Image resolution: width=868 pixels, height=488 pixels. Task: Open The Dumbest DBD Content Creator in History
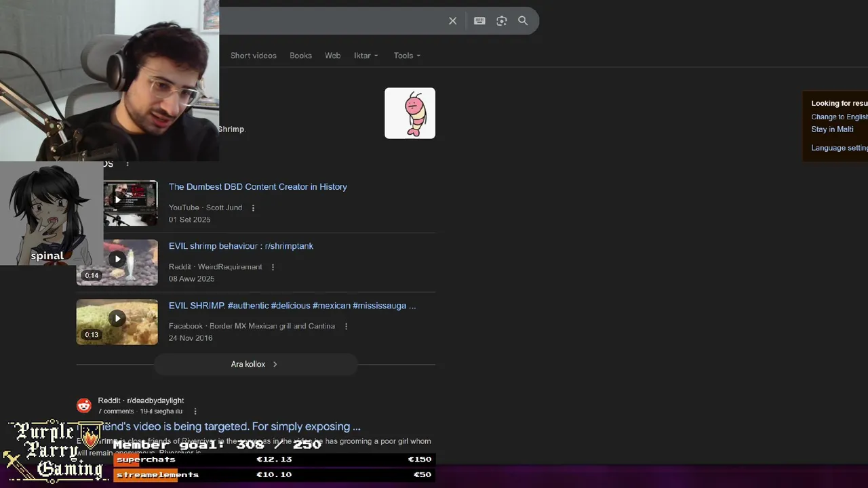click(x=258, y=187)
